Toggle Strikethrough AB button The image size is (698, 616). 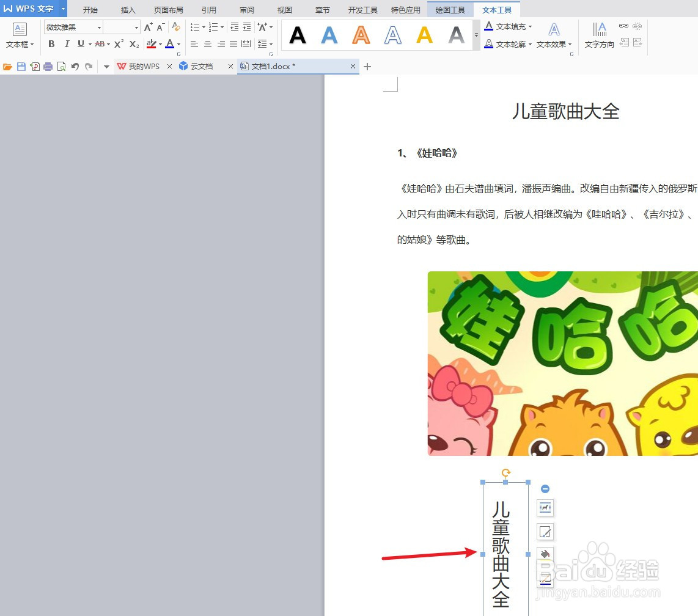(x=100, y=43)
